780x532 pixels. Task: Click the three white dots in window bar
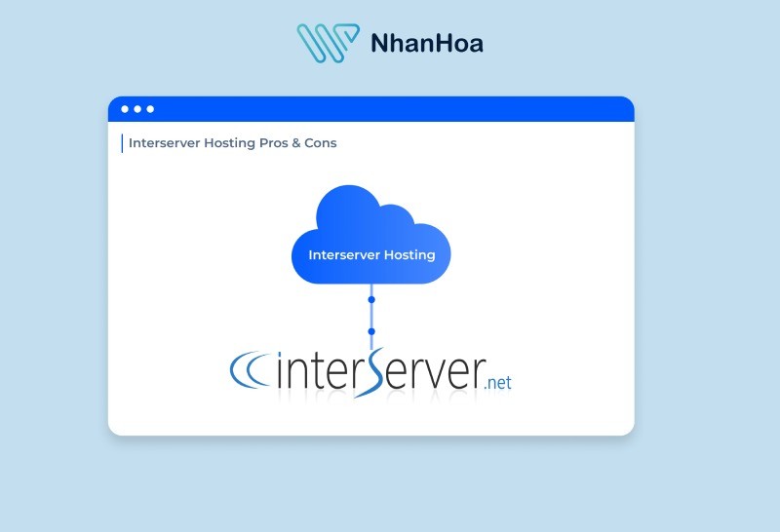click(137, 109)
